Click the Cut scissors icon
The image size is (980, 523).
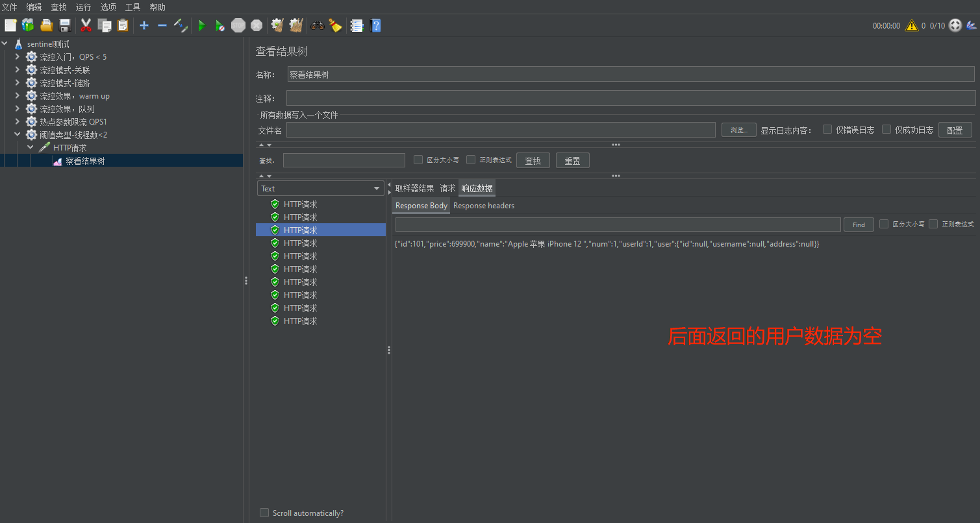click(86, 25)
